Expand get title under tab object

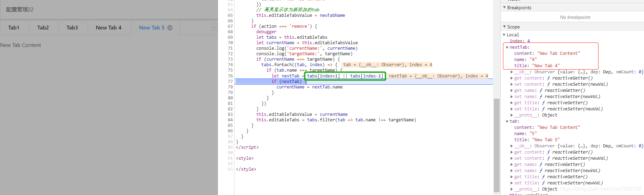[512, 177]
